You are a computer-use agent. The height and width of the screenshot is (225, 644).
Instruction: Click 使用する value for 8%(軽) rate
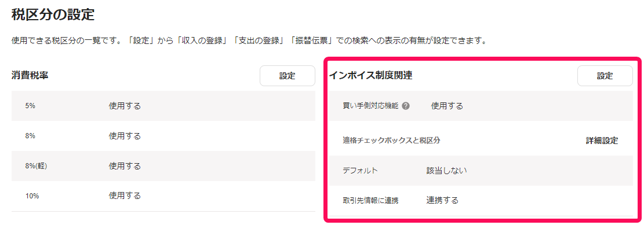pyautogui.click(x=125, y=166)
